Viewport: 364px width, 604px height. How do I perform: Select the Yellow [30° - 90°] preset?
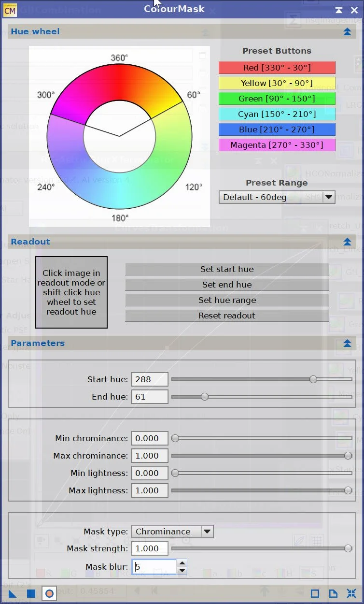click(x=277, y=83)
